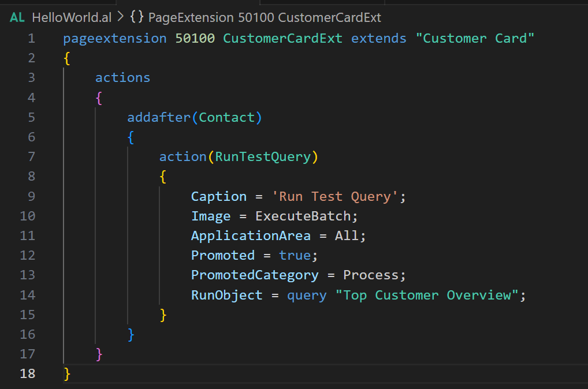Image resolution: width=588 pixels, height=389 pixels.
Task: Click the AL file icon in breadcrumb
Action: (x=17, y=17)
